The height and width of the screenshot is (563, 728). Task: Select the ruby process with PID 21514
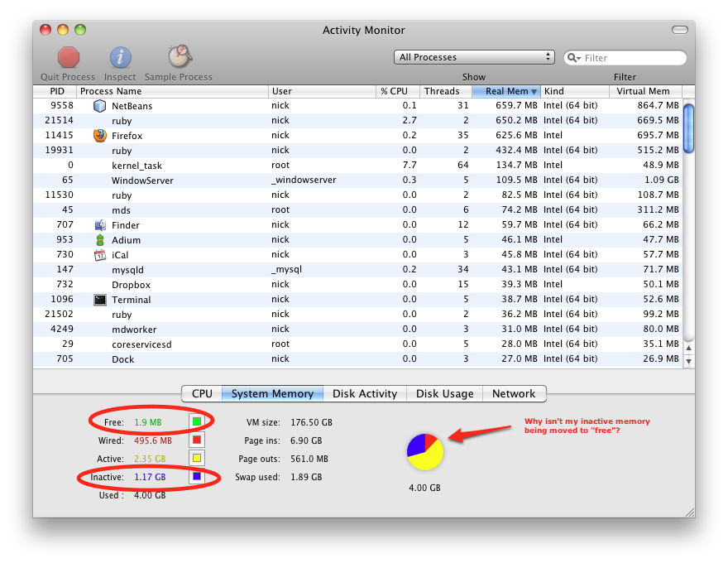click(358, 120)
